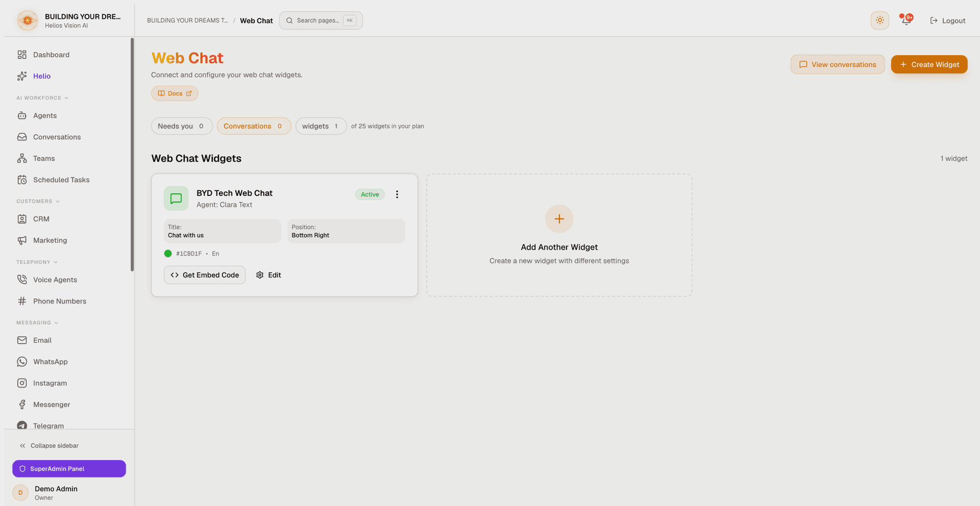This screenshot has height=506, width=980.
Task: Collapse the Messaging section
Action: (37, 323)
